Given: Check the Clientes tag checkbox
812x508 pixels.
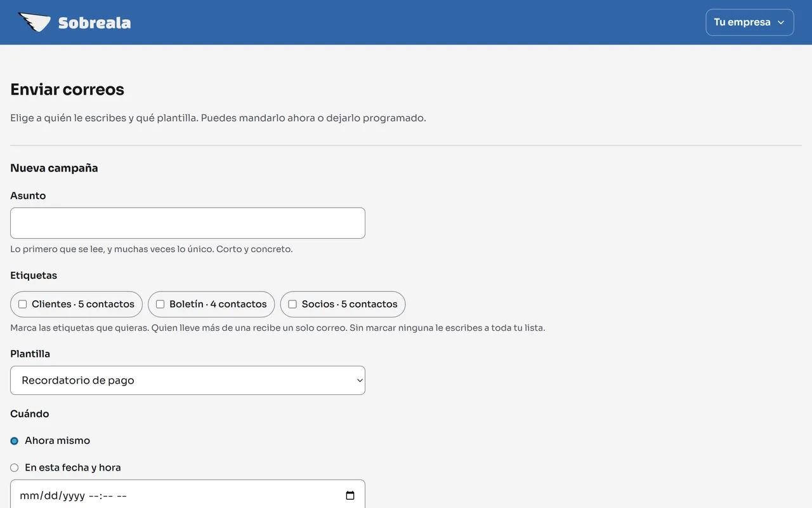Looking at the screenshot, I should coord(23,304).
